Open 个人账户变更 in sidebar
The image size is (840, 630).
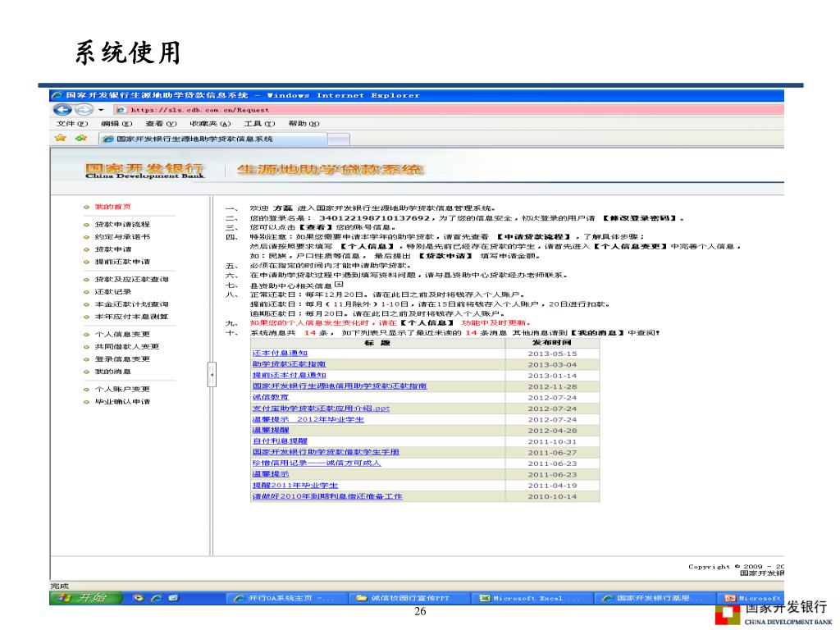122,390
